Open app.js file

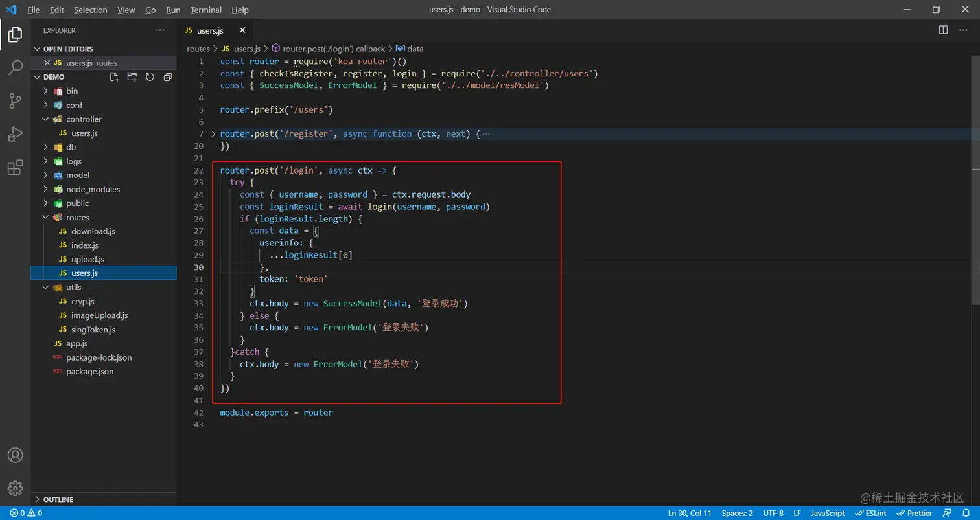(76, 343)
